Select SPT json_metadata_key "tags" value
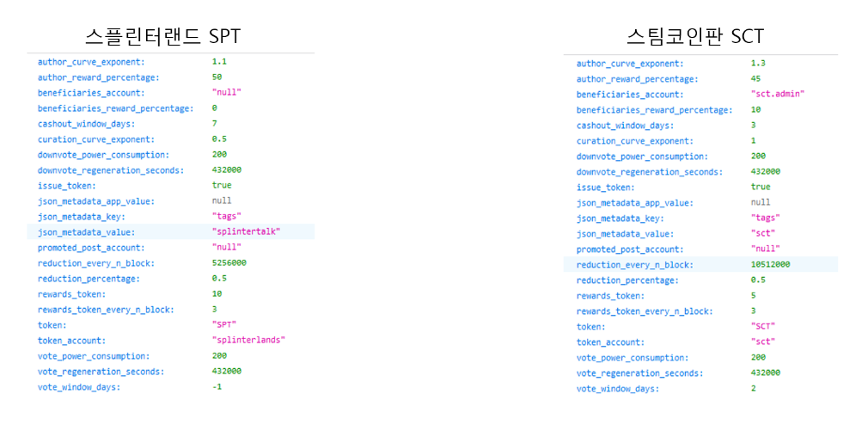The height and width of the screenshot is (425, 868). tap(226, 216)
